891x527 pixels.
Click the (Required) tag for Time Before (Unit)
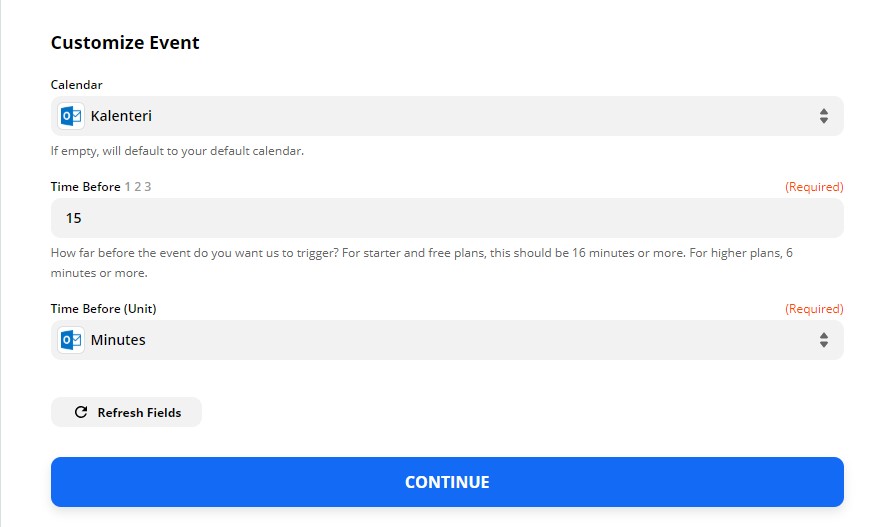814,309
